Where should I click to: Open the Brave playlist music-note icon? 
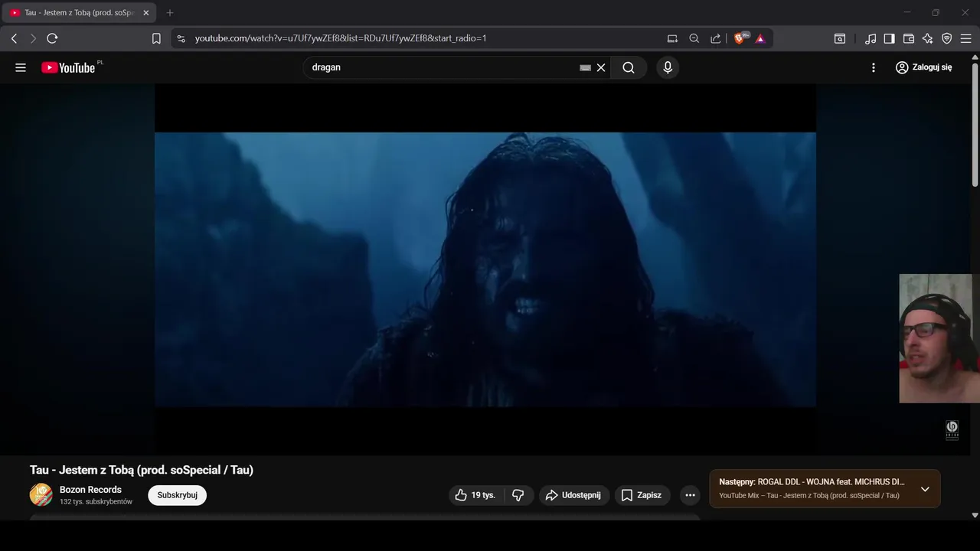(871, 38)
